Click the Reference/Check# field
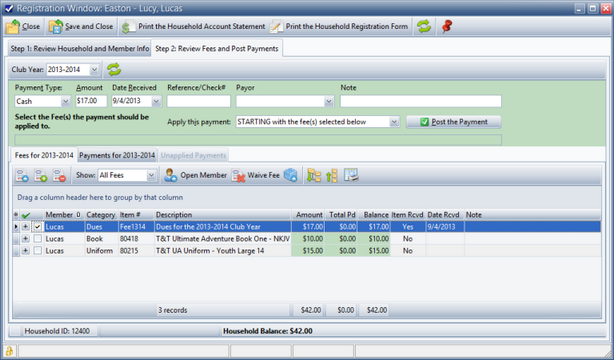The height and width of the screenshot is (360, 614). coord(199,101)
